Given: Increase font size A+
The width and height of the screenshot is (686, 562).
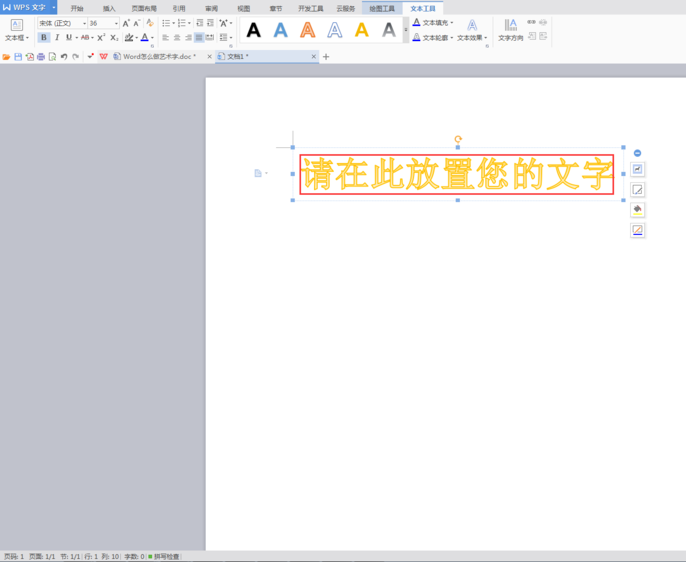Looking at the screenshot, I should point(126,23).
